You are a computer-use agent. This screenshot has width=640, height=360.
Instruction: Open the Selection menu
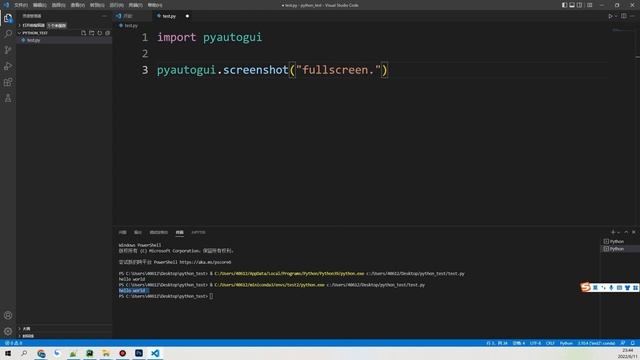click(58, 5)
